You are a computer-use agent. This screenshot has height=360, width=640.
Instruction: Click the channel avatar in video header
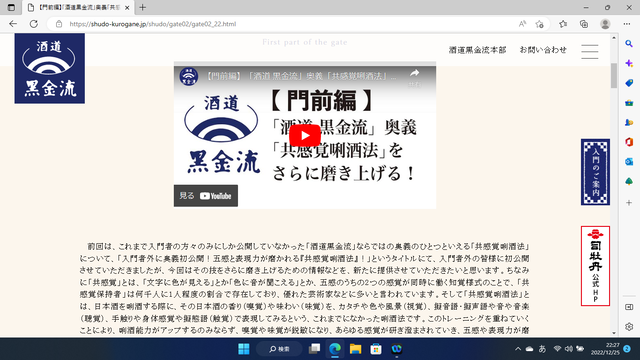tap(189, 76)
